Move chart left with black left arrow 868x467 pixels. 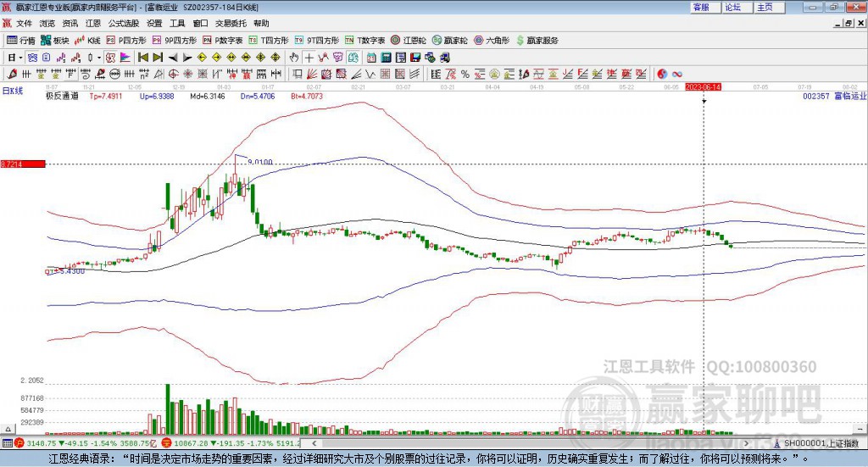pos(173,58)
